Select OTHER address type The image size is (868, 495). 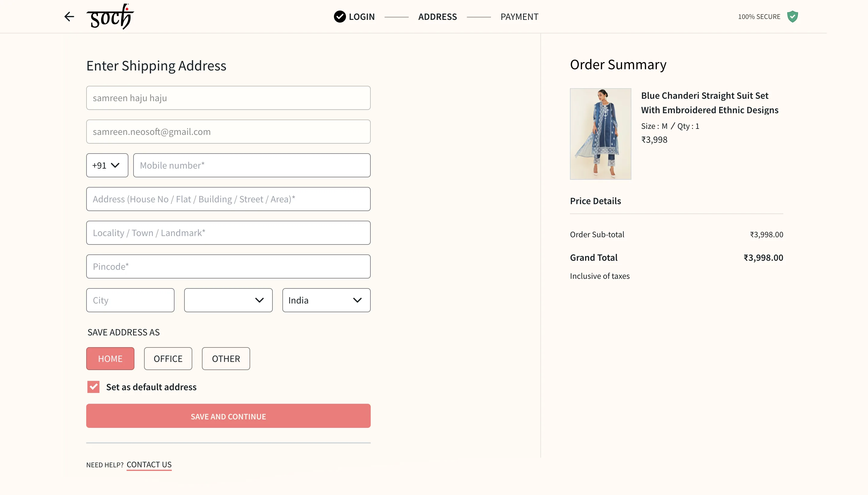[226, 359]
